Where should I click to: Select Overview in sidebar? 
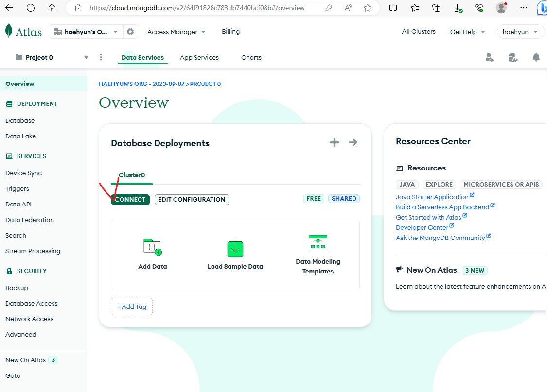(x=44, y=84)
